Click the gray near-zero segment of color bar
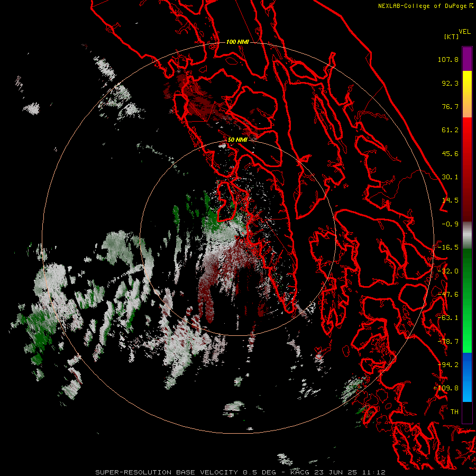476x476 pixels. tap(467, 235)
